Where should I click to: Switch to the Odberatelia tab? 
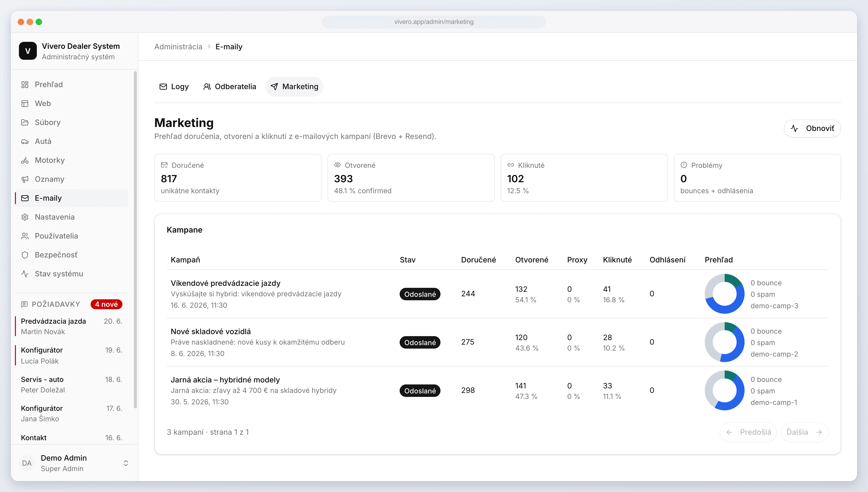pos(229,87)
